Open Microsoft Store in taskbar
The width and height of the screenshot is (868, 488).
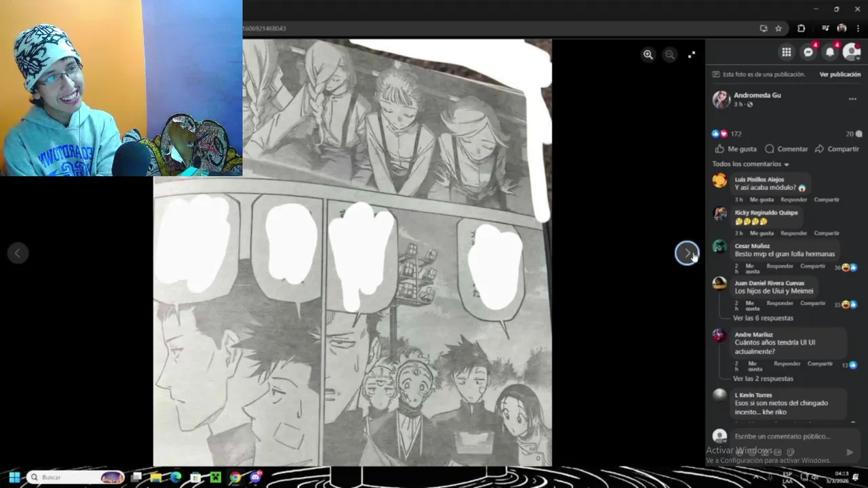(195, 477)
